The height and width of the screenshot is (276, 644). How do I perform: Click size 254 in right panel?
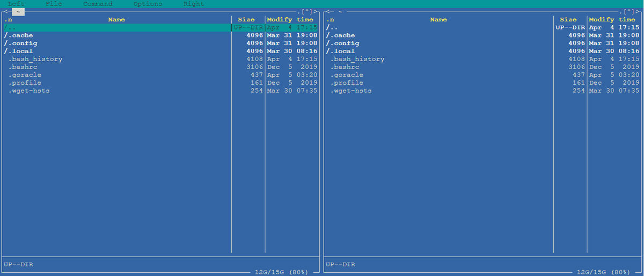pyautogui.click(x=579, y=91)
